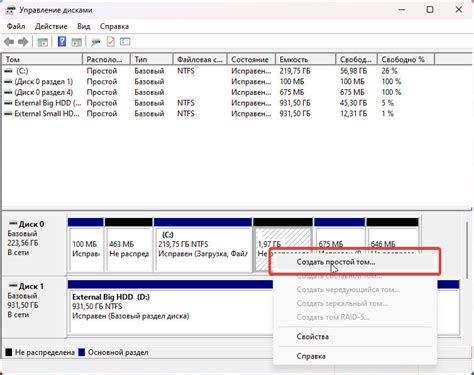
Task: Click the Back arrow toolbar icon
Action: (x=9, y=42)
